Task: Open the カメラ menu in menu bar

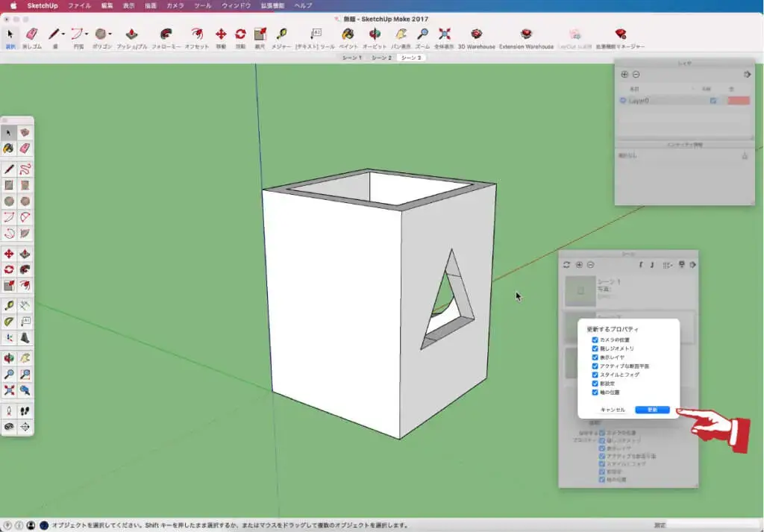Action: [x=175, y=5]
